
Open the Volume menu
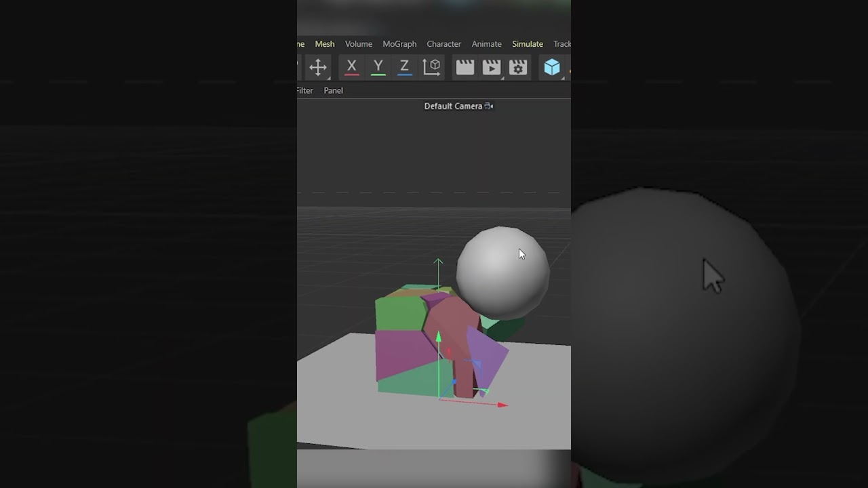[x=359, y=44]
